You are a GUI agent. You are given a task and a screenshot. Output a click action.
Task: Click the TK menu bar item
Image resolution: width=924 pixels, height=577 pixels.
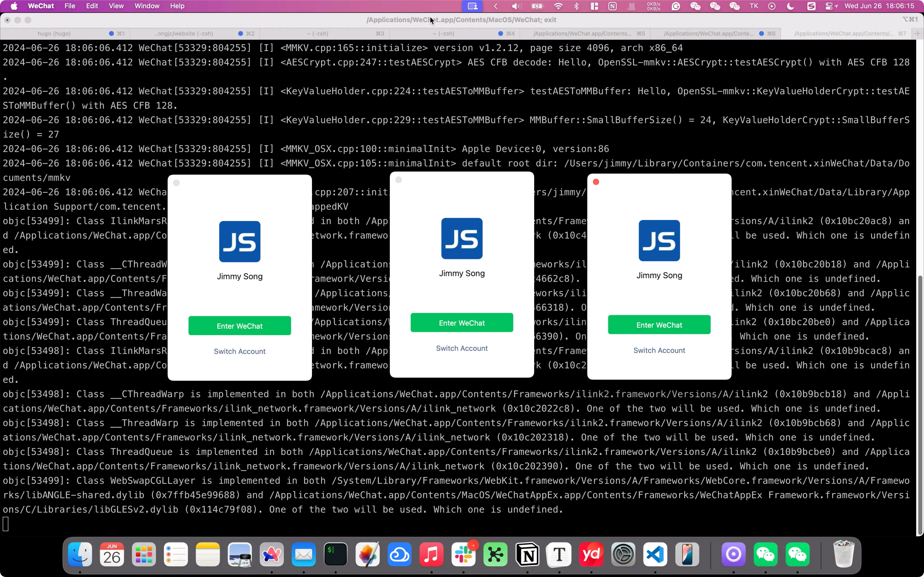(754, 6)
